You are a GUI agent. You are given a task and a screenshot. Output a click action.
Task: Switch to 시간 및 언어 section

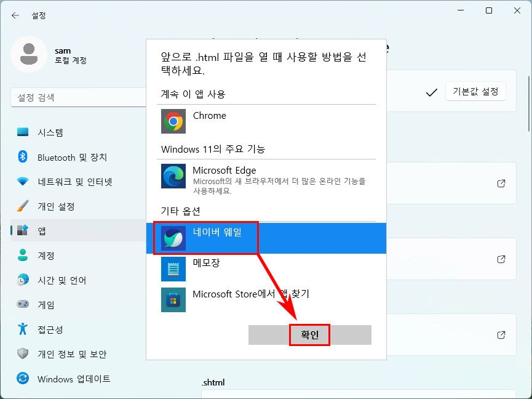(22, 280)
